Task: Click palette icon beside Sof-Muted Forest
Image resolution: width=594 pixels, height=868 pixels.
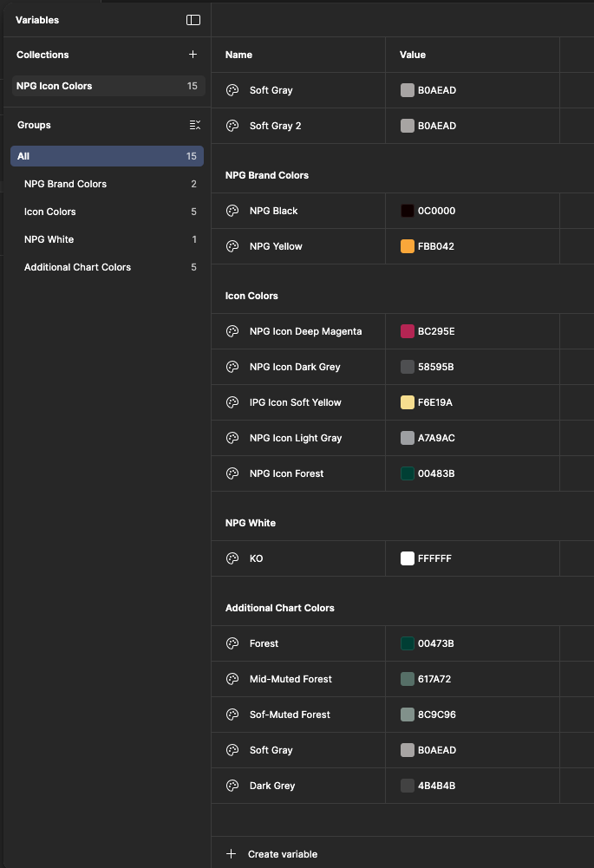Action: pyautogui.click(x=232, y=715)
